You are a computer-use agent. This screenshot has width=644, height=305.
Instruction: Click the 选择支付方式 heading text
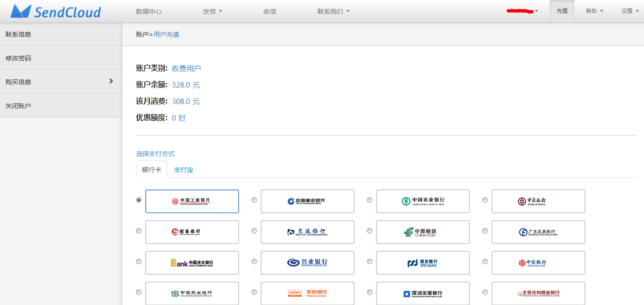pyautogui.click(x=155, y=154)
